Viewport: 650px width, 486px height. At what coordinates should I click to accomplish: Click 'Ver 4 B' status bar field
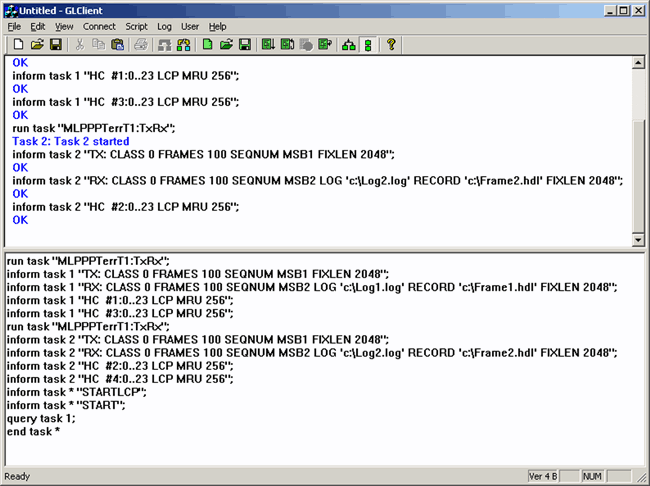click(543, 476)
